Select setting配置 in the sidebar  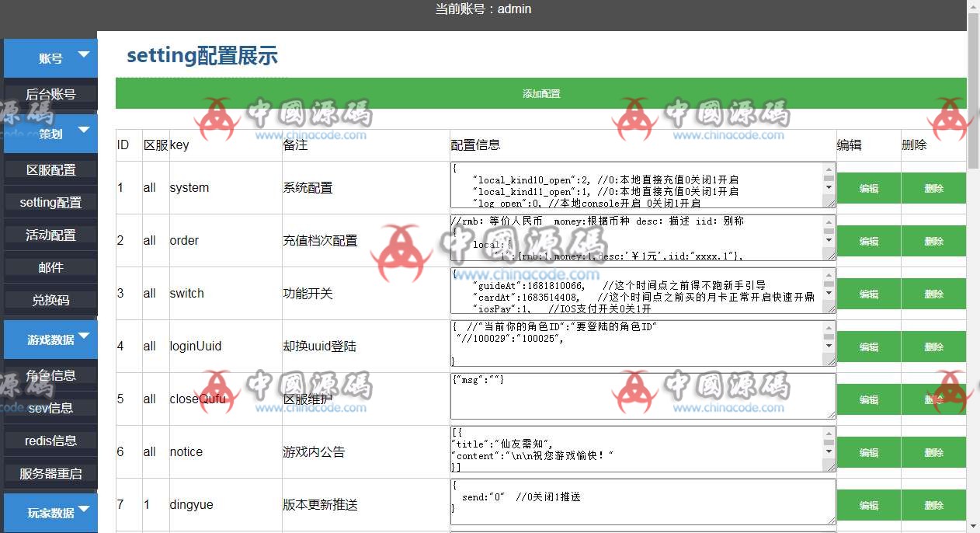pos(50,201)
